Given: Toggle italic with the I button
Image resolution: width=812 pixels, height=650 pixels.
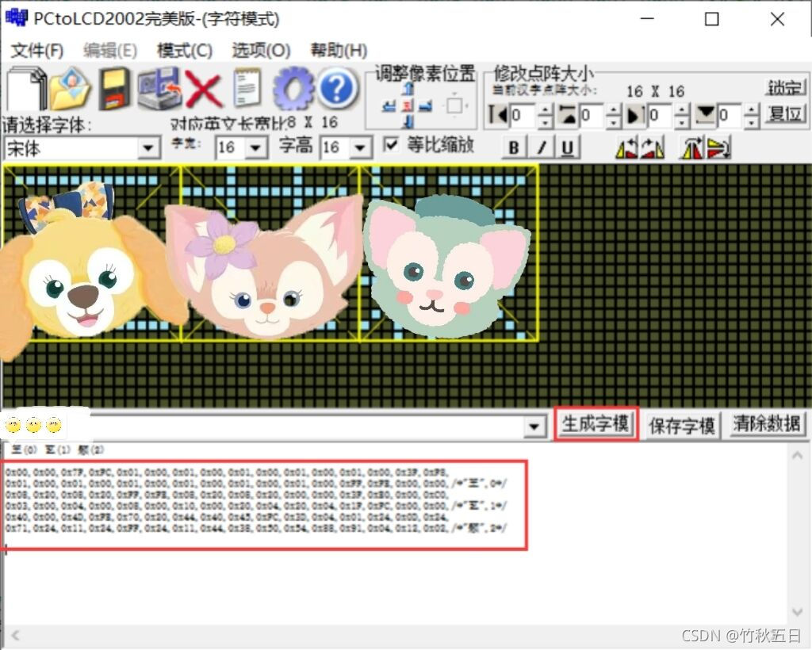Looking at the screenshot, I should 541,148.
